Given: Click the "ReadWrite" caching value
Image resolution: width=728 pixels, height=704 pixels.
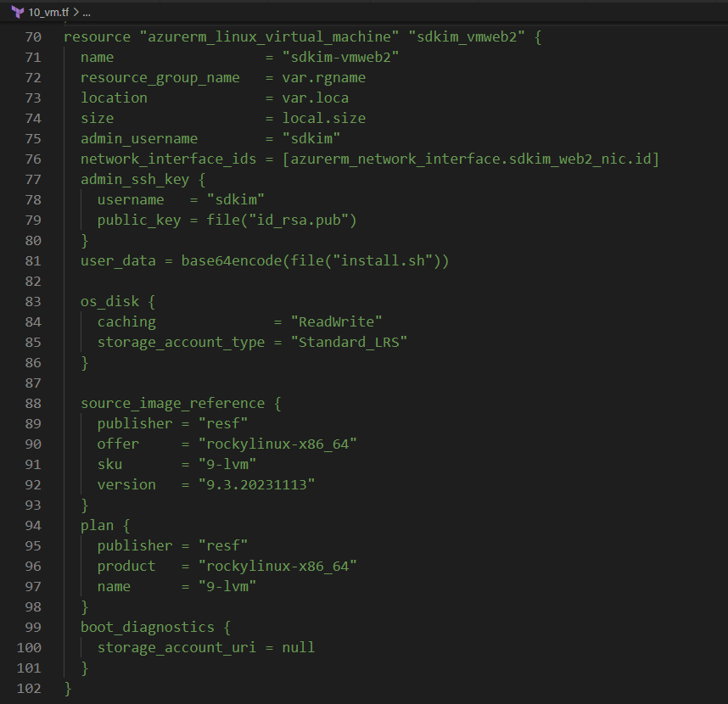Looking at the screenshot, I should point(336,322).
